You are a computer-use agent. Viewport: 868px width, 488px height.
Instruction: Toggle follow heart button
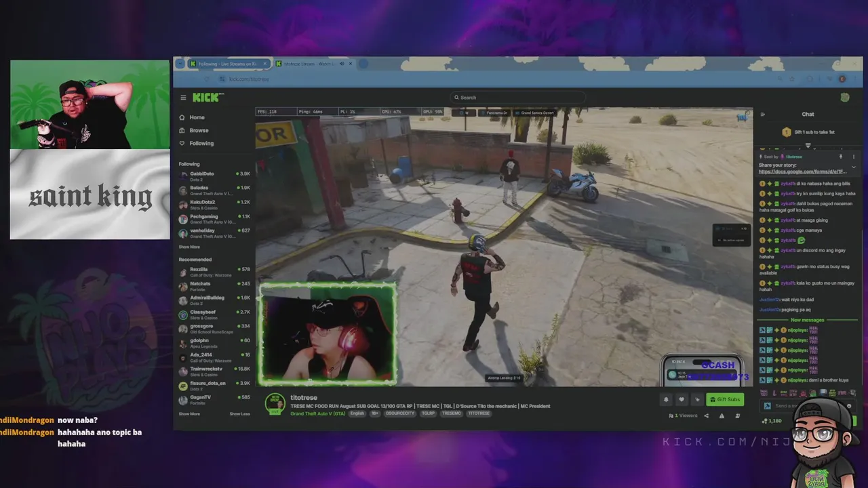[682, 399]
